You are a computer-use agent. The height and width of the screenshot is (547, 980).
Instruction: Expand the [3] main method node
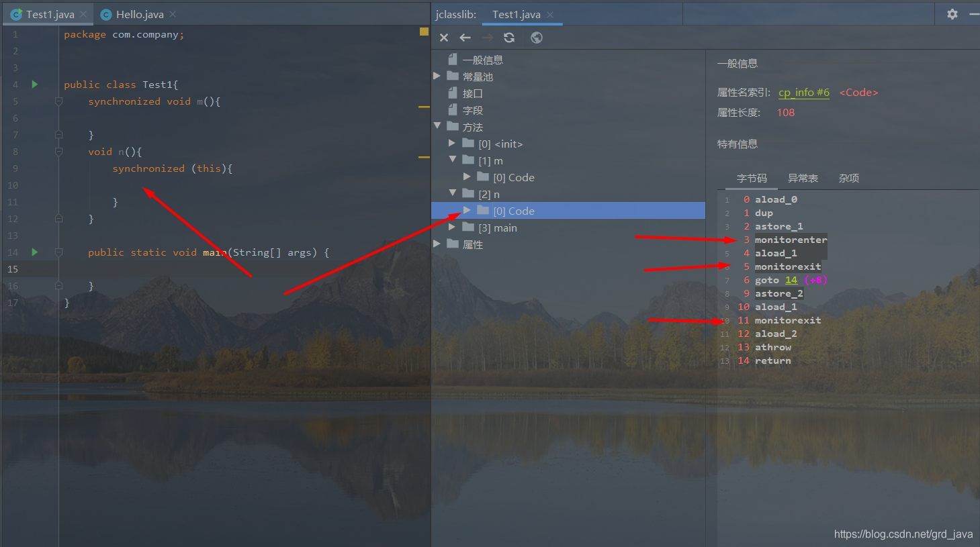click(452, 227)
